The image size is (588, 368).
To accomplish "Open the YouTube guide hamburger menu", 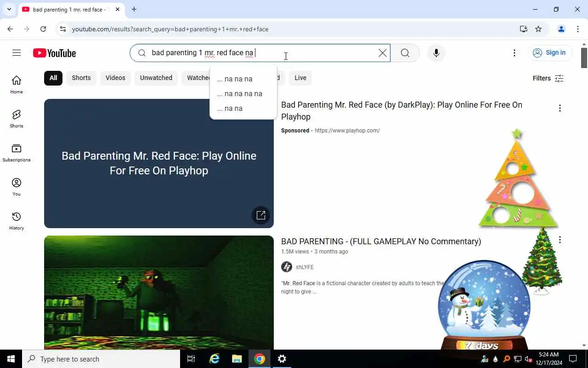I will pyautogui.click(x=17, y=53).
